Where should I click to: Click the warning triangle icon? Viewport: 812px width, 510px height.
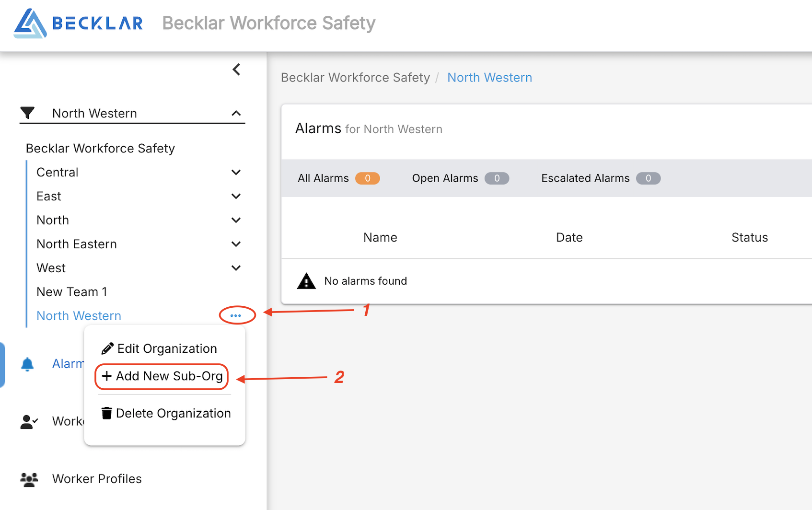coord(306,281)
